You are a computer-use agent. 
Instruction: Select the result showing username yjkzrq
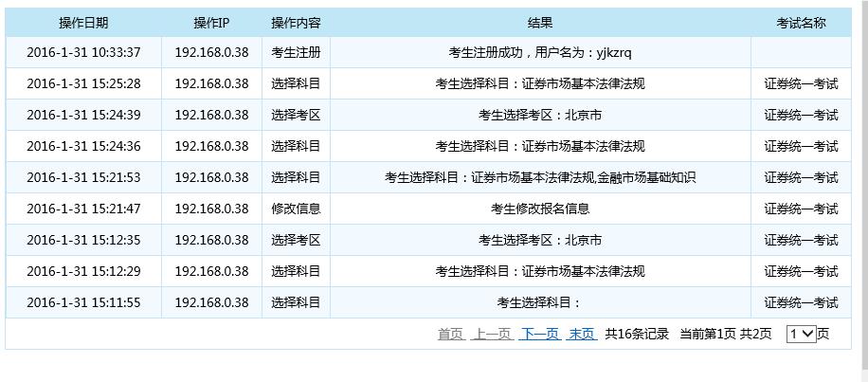pyautogui.click(x=540, y=53)
